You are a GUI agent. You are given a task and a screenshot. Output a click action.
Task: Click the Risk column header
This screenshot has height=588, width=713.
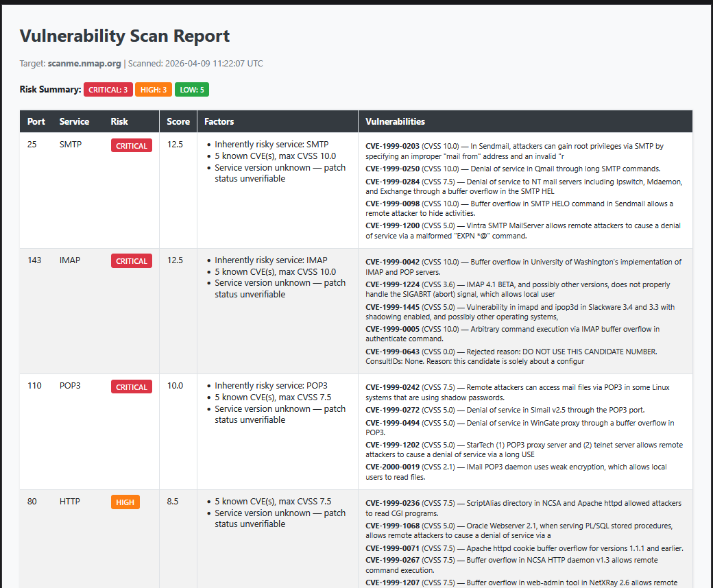[x=119, y=122]
